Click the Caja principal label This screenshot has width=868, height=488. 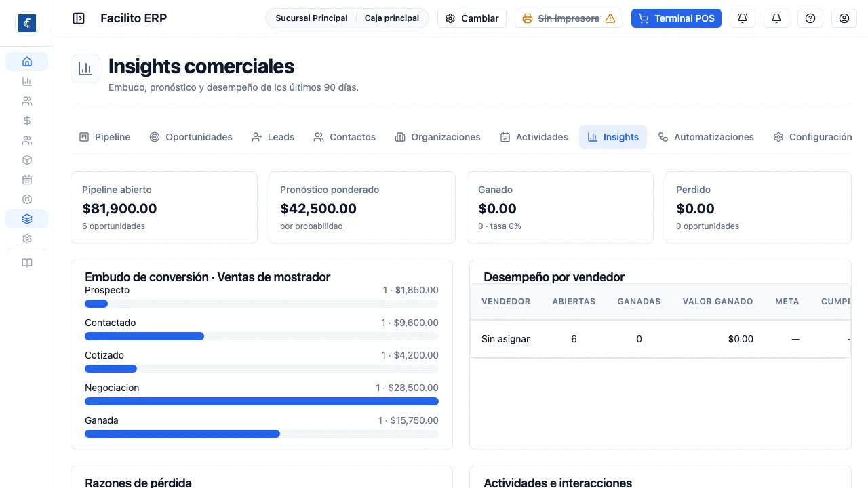click(392, 18)
